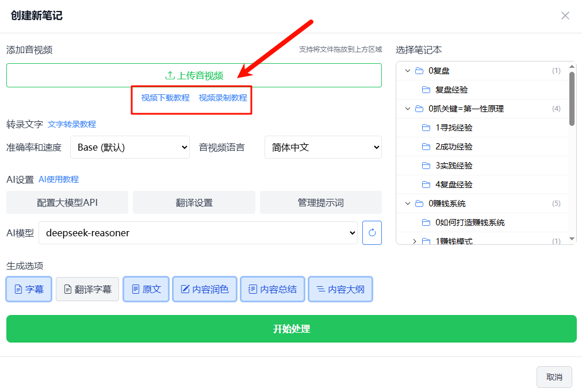Select the 2成功经验 notebook

(x=454, y=147)
